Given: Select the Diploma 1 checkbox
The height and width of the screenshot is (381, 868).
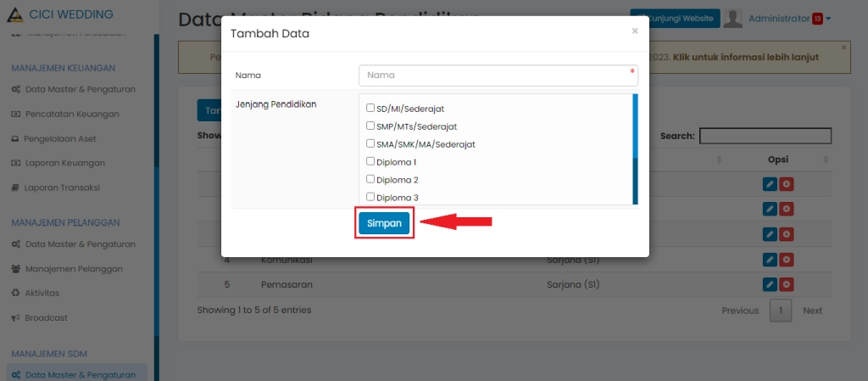Looking at the screenshot, I should coord(370,161).
